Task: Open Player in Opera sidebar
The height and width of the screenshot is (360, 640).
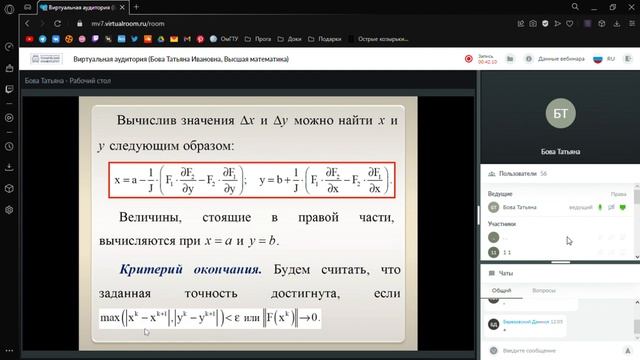Action: point(9,118)
